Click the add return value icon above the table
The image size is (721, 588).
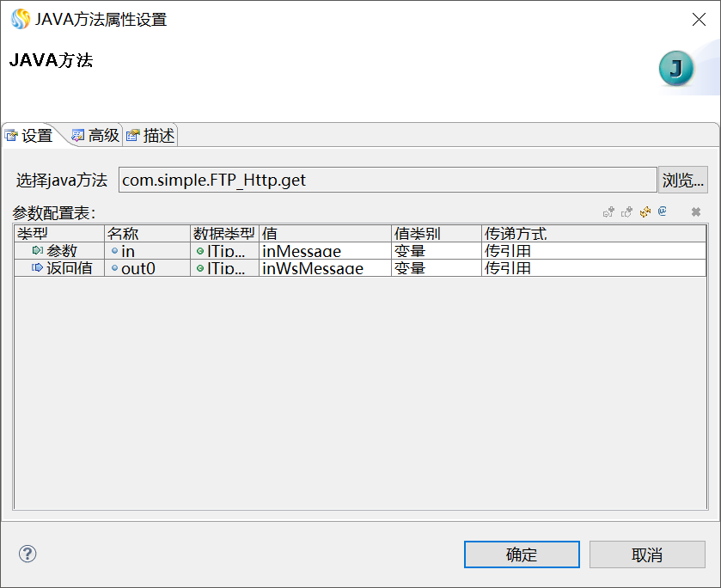pos(626,212)
